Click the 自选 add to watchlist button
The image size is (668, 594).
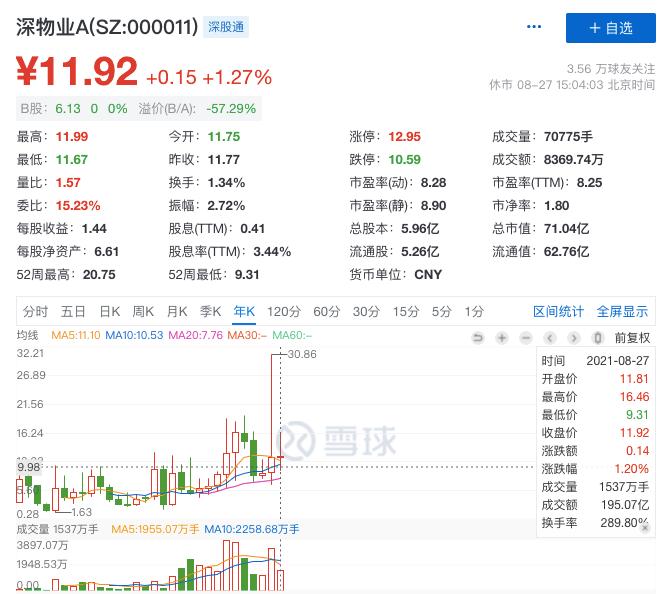(610, 28)
